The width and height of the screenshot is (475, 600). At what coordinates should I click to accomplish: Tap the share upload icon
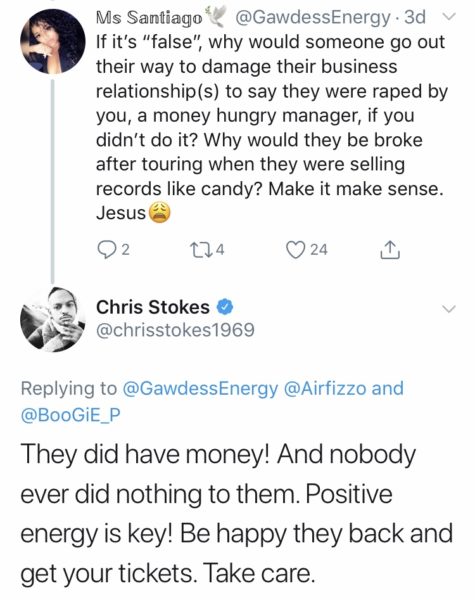click(390, 250)
